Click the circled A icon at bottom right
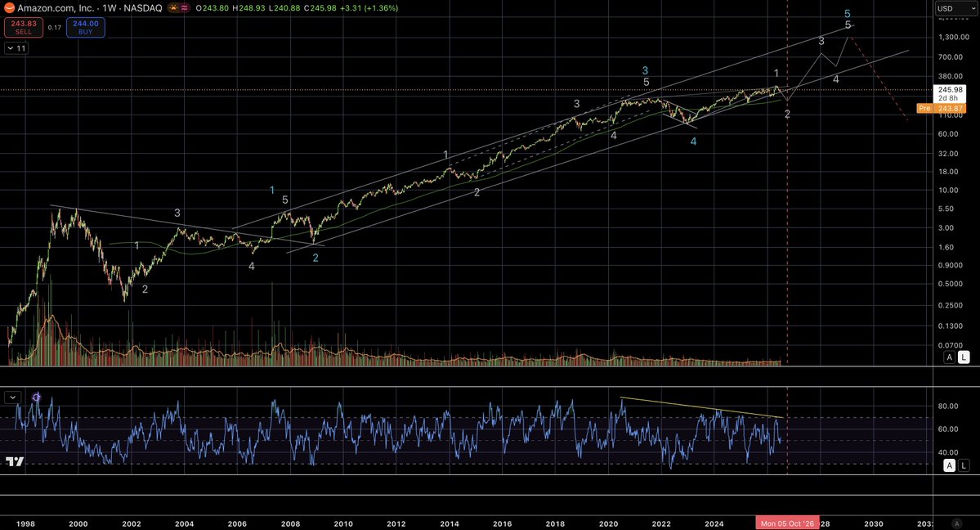 pos(956,523)
